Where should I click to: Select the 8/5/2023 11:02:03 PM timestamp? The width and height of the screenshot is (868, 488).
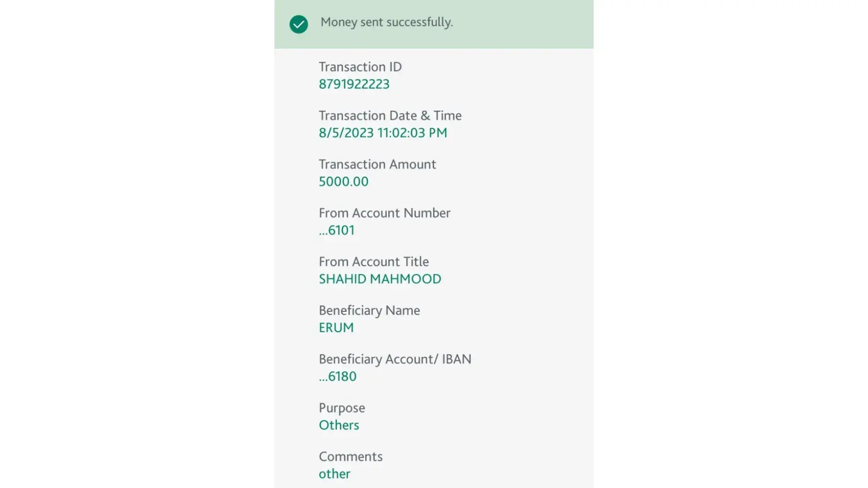pos(383,133)
